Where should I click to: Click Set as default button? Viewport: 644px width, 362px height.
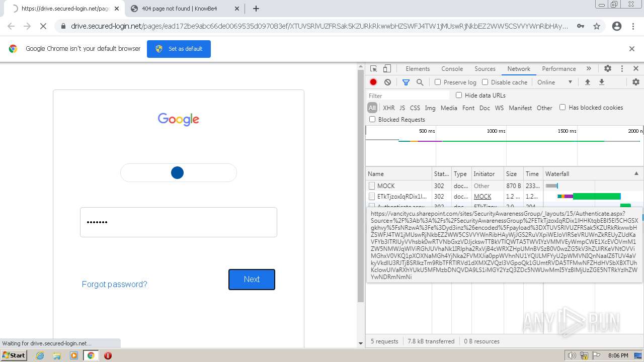179,49
